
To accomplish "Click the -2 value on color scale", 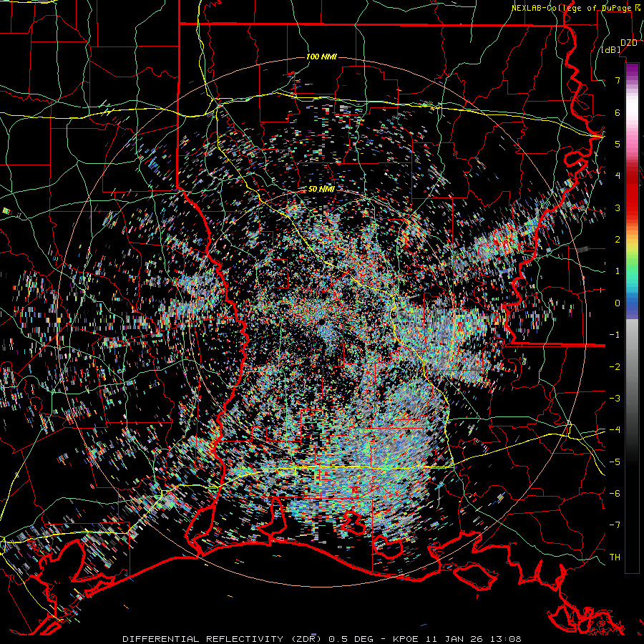I will [615, 367].
